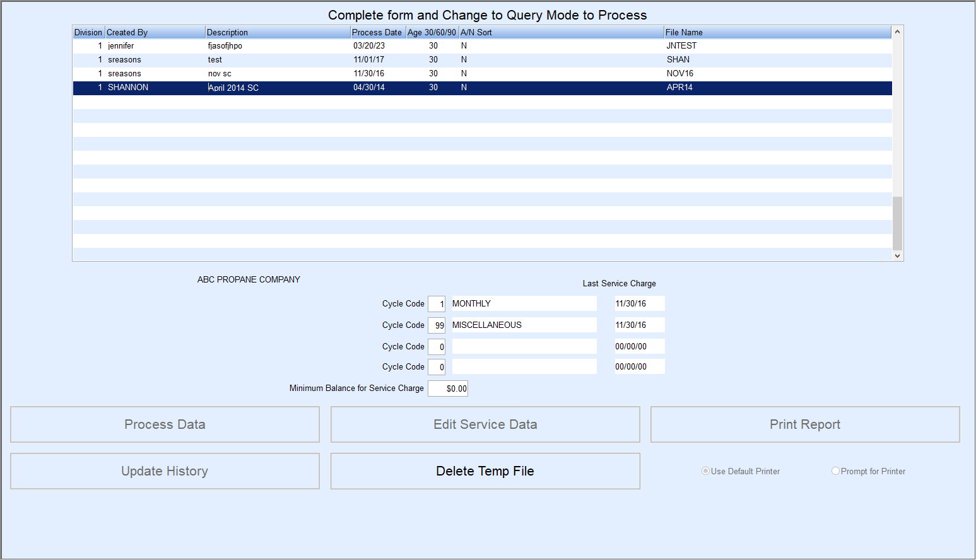
Task: Click the Created By column header
Action: tap(127, 32)
